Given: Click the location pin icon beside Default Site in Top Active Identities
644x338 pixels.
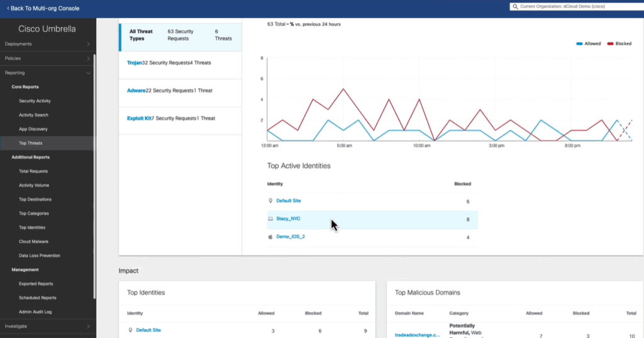Looking at the screenshot, I should pos(270,201).
